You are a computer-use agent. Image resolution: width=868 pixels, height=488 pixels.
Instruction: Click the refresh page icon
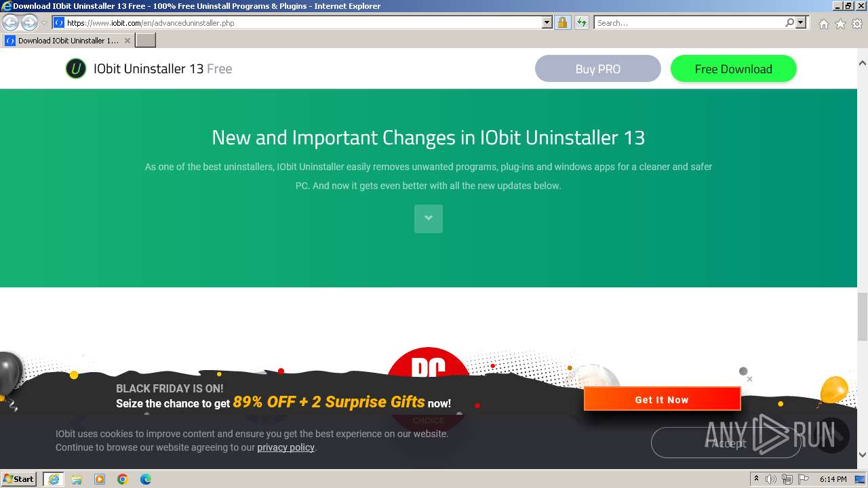582,22
